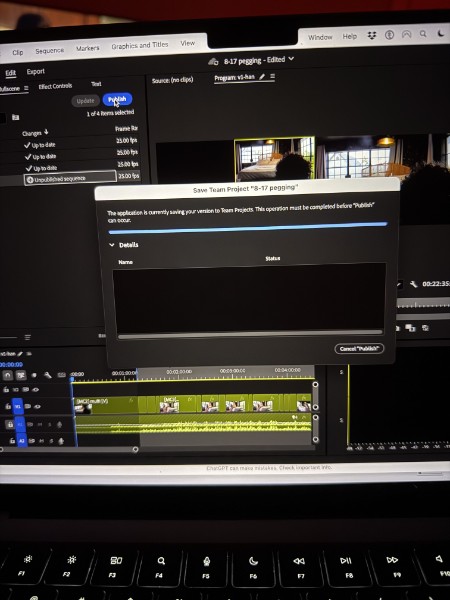Viewport: 450px width, 600px height.
Task: Mute audio track A1
Action: pyautogui.click(x=40, y=424)
